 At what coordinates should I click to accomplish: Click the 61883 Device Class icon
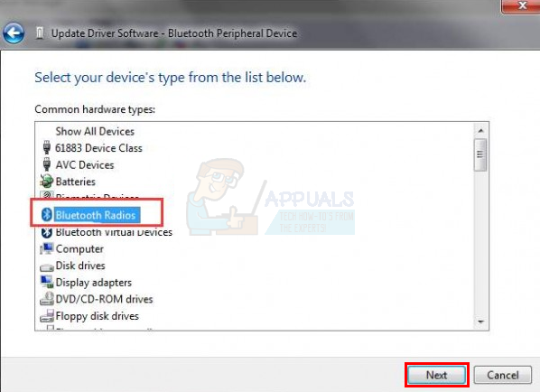click(x=47, y=147)
